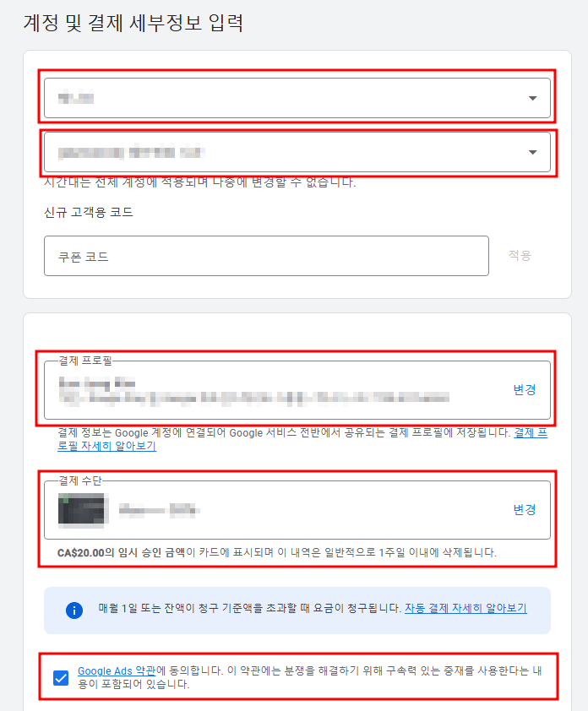Click 변경 in the 결제 수단 box
This screenshot has height=711, width=588.
[x=525, y=510]
